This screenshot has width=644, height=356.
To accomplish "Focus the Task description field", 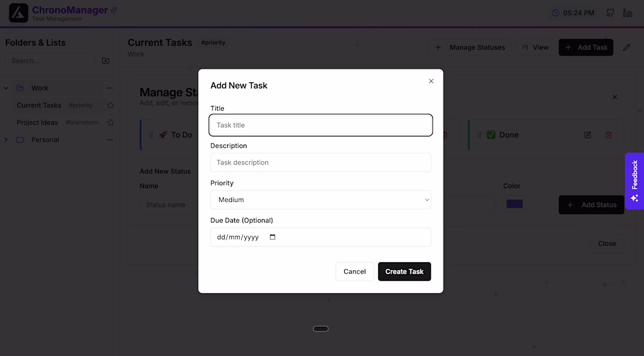I will pyautogui.click(x=321, y=162).
